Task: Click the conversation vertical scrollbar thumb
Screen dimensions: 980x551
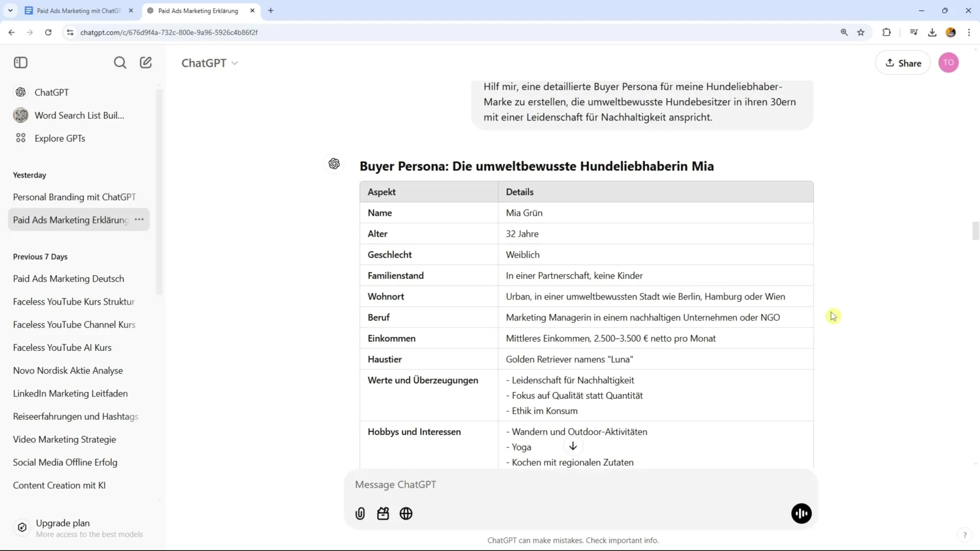Action: tap(975, 231)
